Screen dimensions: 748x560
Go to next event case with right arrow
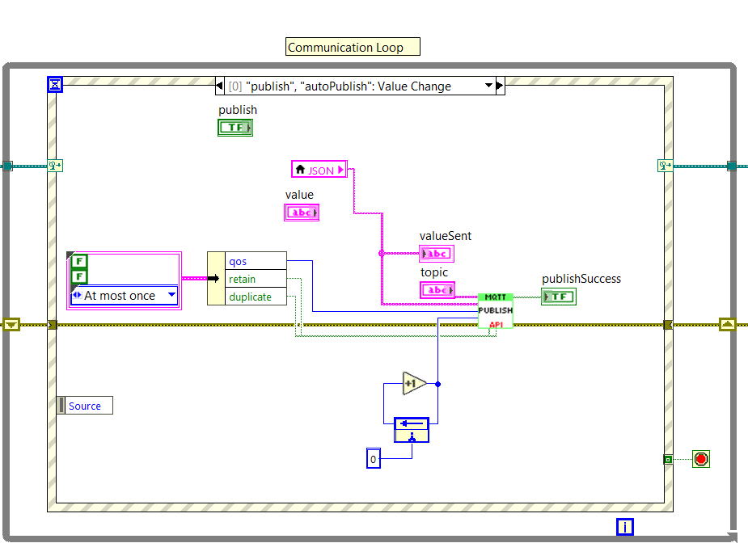[x=500, y=86]
